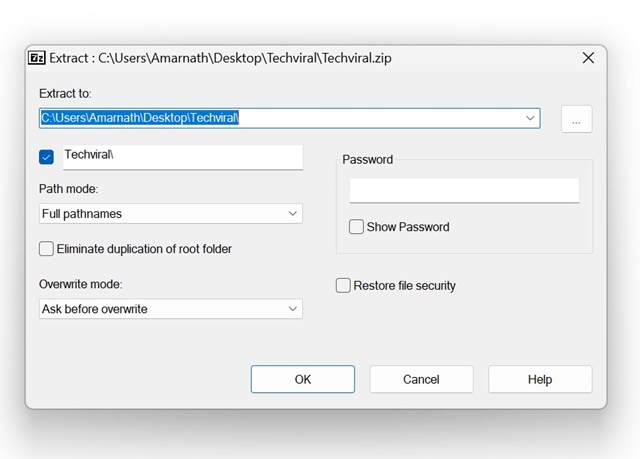This screenshot has width=640, height=459.
Task: Click the 7-Zip icon in title bar
Action: click(x=36, y=58)
